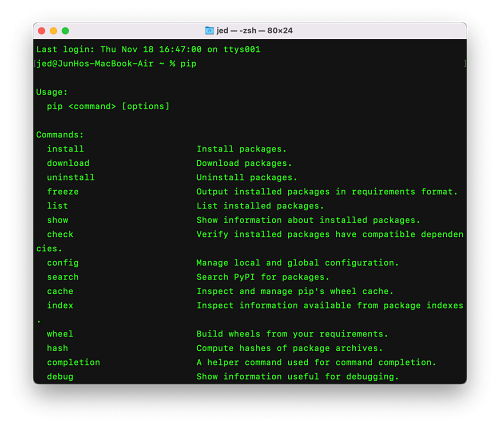This screenshot has width=500, height=428.
Task: Click the 'completion' command name
Action: pyautogui.click(x=73, y=363)
